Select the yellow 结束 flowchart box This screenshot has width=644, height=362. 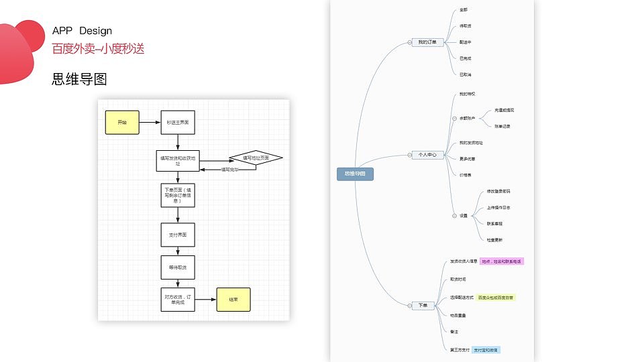[x=233, y=300]
